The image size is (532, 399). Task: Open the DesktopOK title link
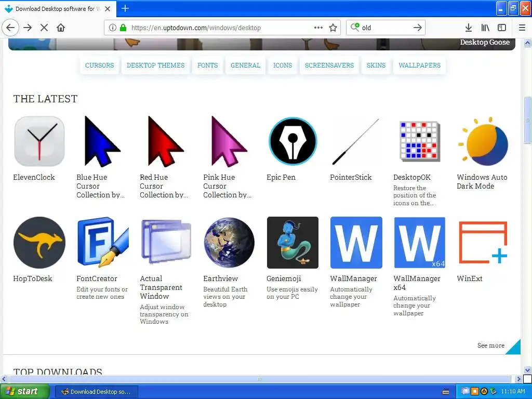(412, 177)
